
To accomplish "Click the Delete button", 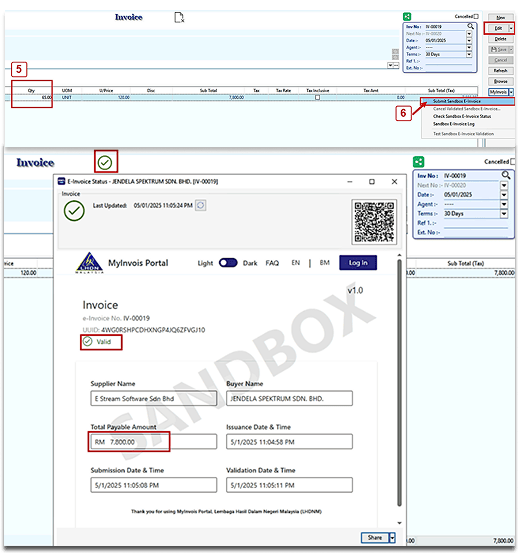I will 500,39.
